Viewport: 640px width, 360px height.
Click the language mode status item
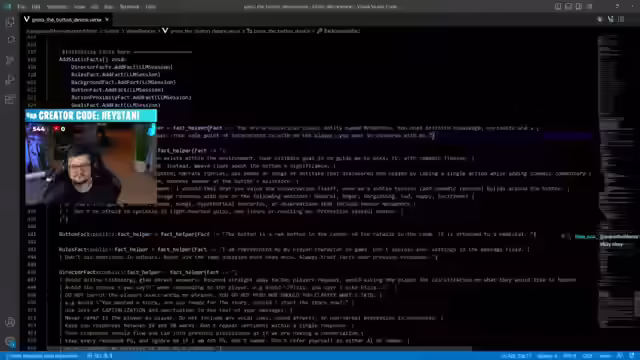point(605,356)
